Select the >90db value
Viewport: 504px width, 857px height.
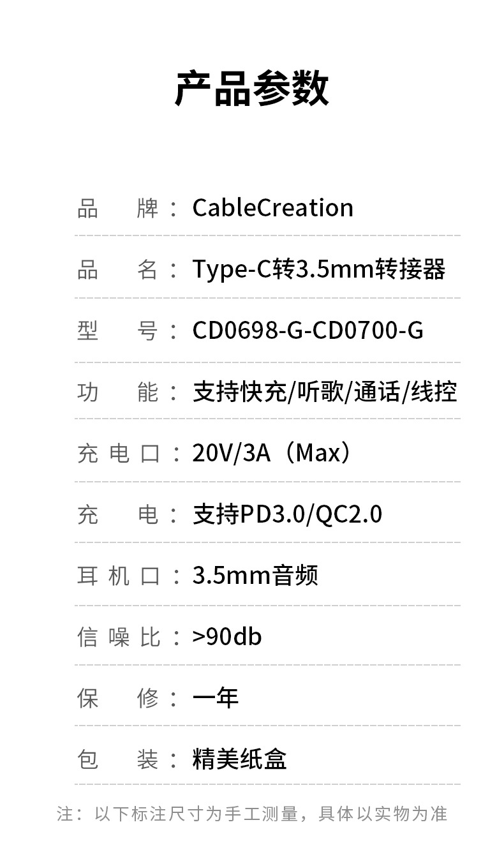pyautogui.click(x=227, y=637)
